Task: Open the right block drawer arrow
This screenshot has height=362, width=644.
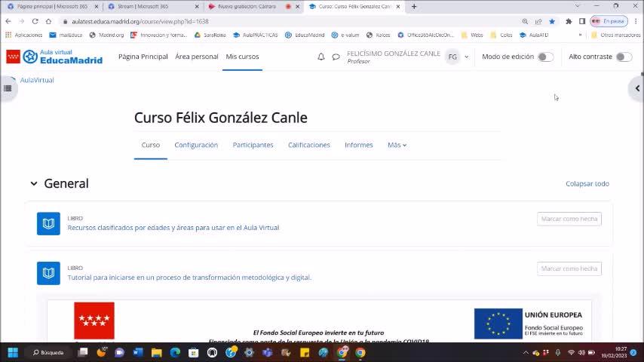Action: pos(637,88)
